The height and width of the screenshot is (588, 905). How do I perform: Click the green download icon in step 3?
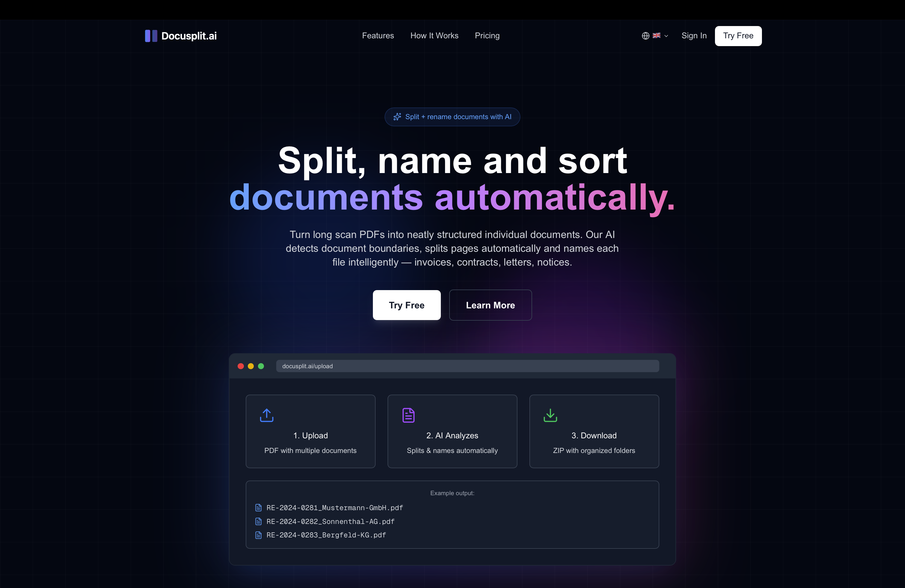click(550, 415)
